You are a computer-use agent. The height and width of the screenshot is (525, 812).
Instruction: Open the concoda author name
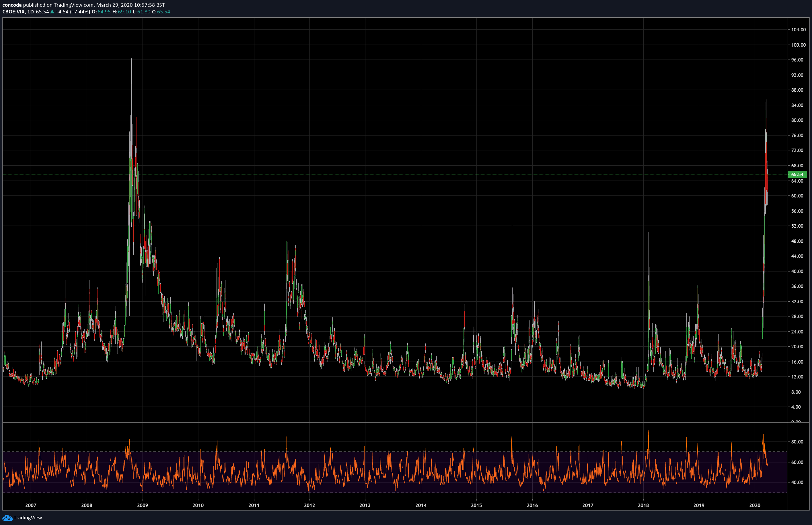pyautogui.click(x=12, y=5)
